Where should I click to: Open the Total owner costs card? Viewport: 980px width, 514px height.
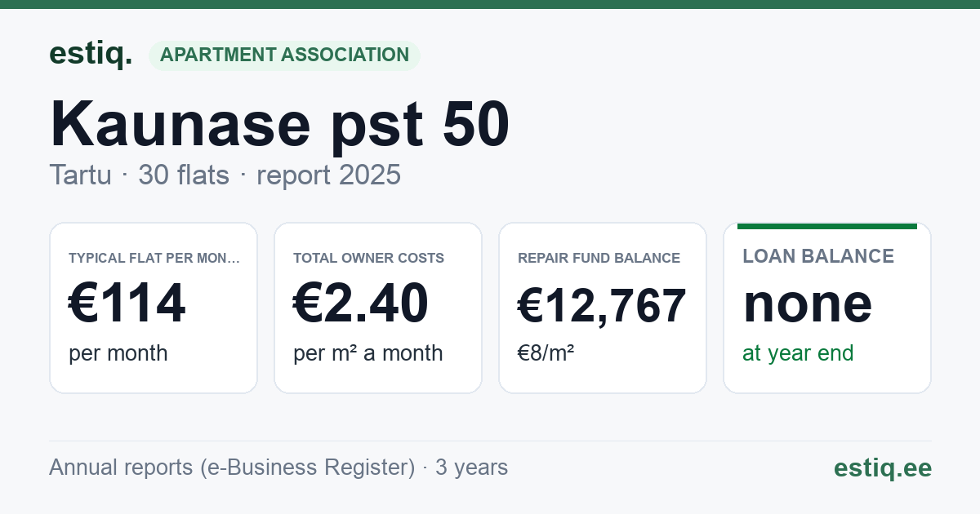[x=378, y=308]
